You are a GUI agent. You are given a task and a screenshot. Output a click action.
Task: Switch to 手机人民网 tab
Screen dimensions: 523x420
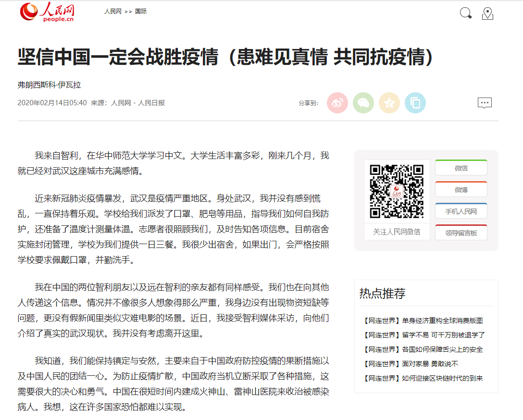point(461,211)
